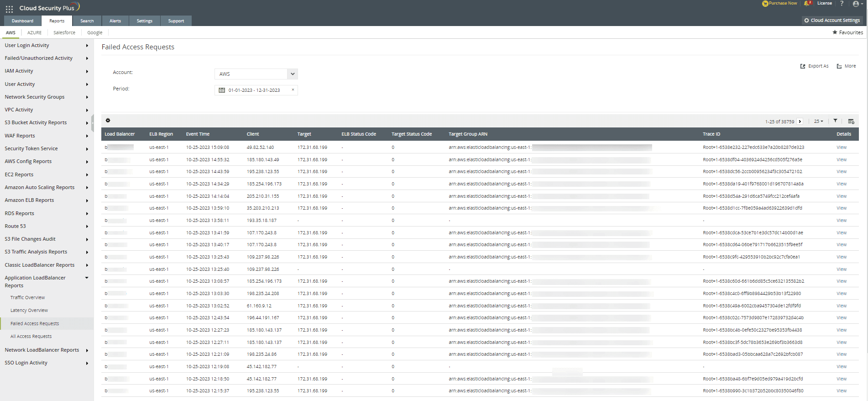Open the Period calendar icon
Screen dimensions: 868x401
tap(222, 90)
